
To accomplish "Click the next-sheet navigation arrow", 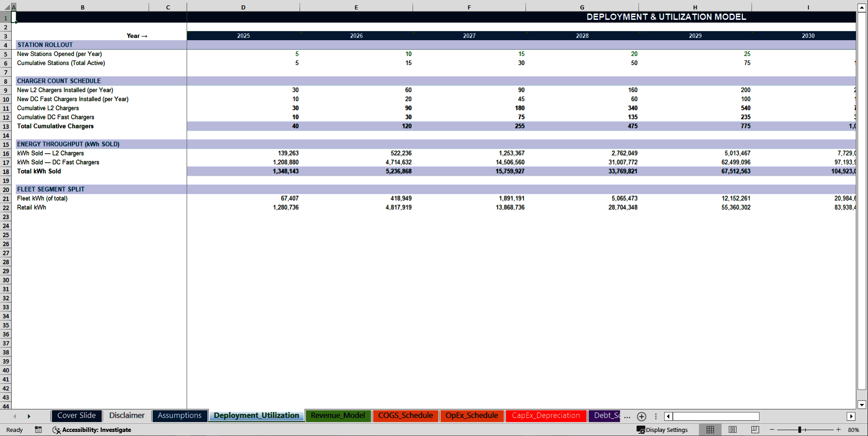I will coord(29,416).
